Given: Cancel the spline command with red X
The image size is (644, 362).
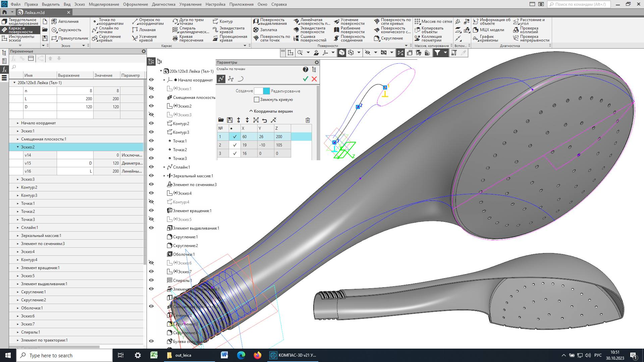Looking at the screenshot, I should pos(314,79).
